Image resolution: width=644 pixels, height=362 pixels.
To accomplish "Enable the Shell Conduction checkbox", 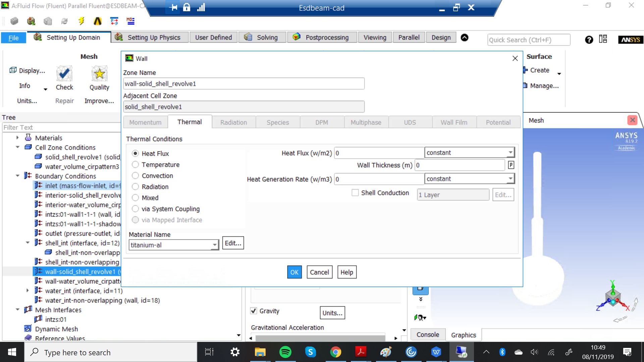I will [x=355, y=193].
